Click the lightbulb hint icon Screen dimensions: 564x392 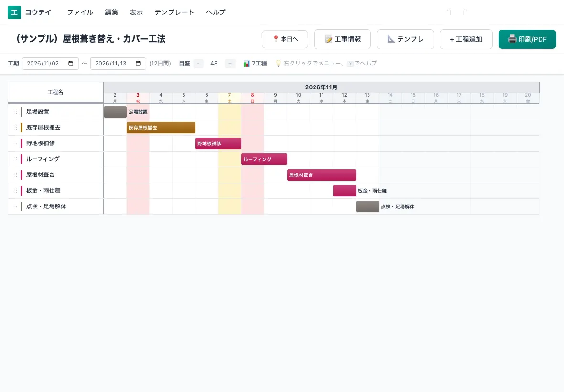click(x=278, y=63)
